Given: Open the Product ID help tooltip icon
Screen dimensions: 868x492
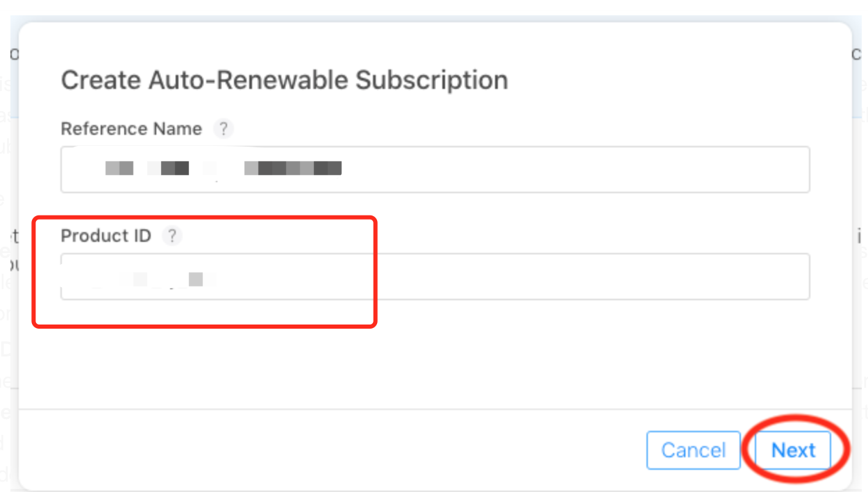Looking at the screenshot, I should (x=172, y=236).
